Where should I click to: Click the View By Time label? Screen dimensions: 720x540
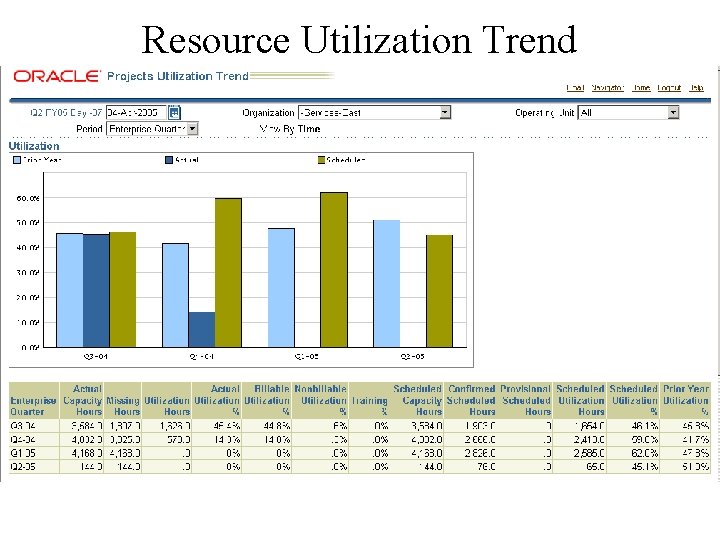pyautogui.click(x=290, y=129)
